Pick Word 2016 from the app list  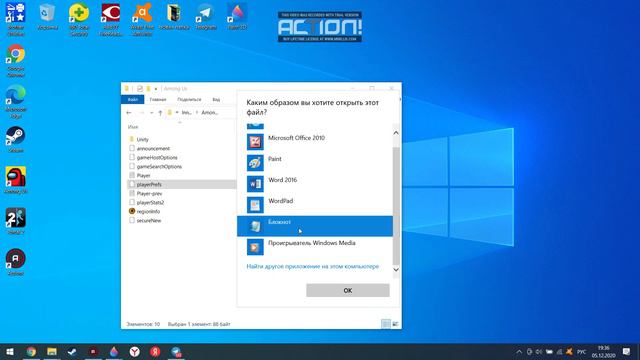[315, 184]
